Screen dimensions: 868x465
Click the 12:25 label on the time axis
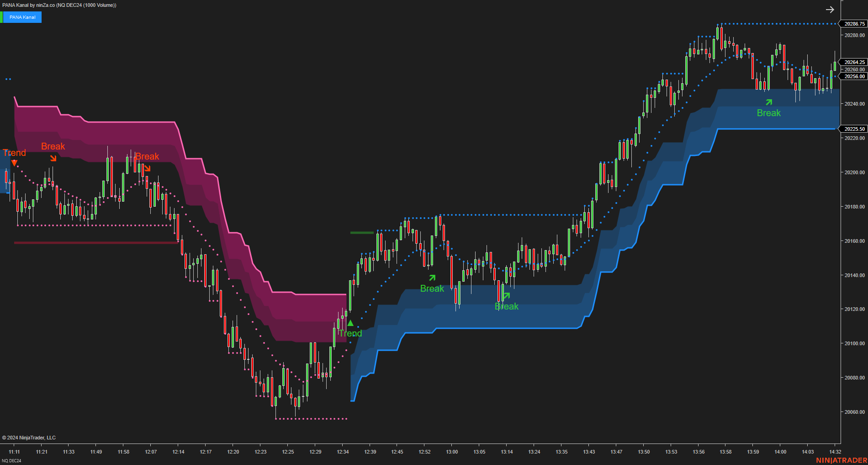pyautogui.click(x=288, y=452)
